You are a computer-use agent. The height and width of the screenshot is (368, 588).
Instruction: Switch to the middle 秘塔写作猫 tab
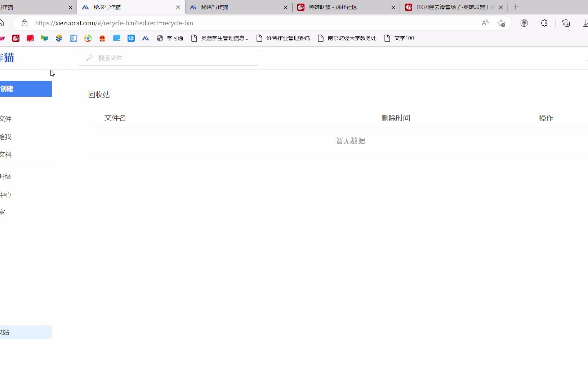pyautogui.click(x=239, y=7)
